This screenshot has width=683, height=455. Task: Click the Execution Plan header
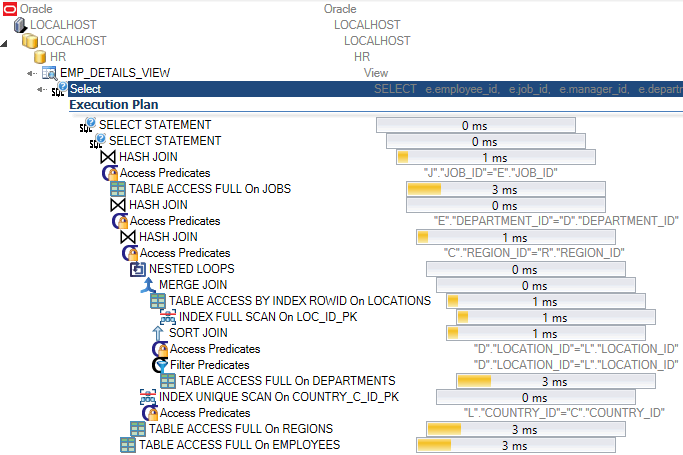113,104
